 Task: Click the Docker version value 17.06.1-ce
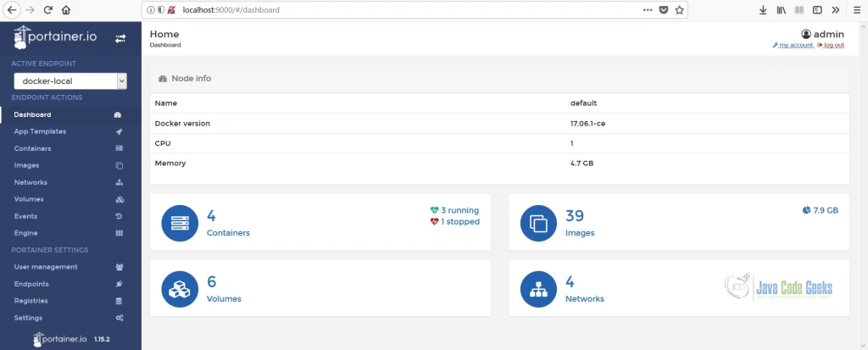coord(588,124)
